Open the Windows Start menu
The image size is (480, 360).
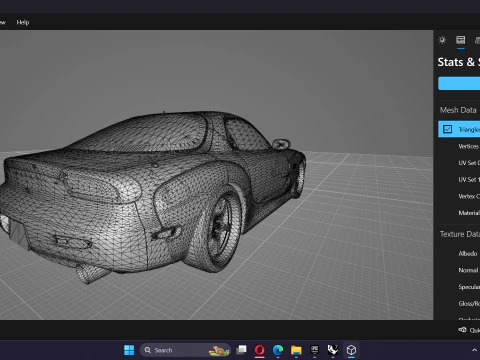(x=129, y=350)
